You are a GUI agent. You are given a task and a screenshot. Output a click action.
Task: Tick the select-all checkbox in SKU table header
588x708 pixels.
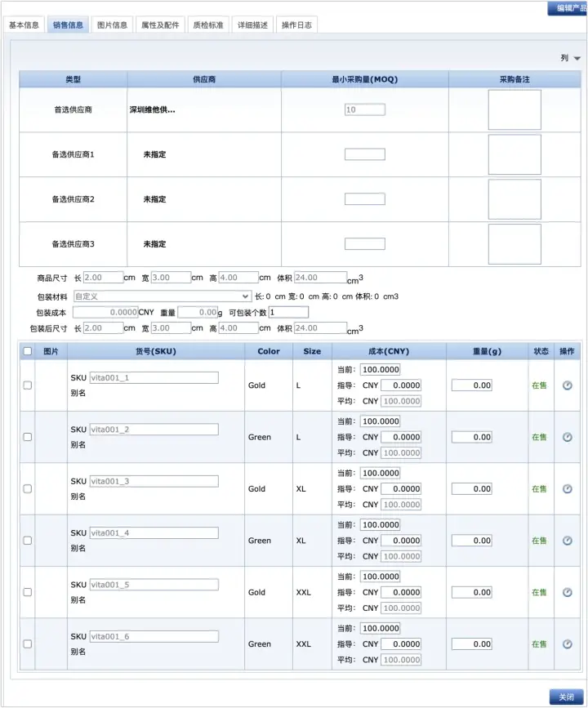click(27, 352)
